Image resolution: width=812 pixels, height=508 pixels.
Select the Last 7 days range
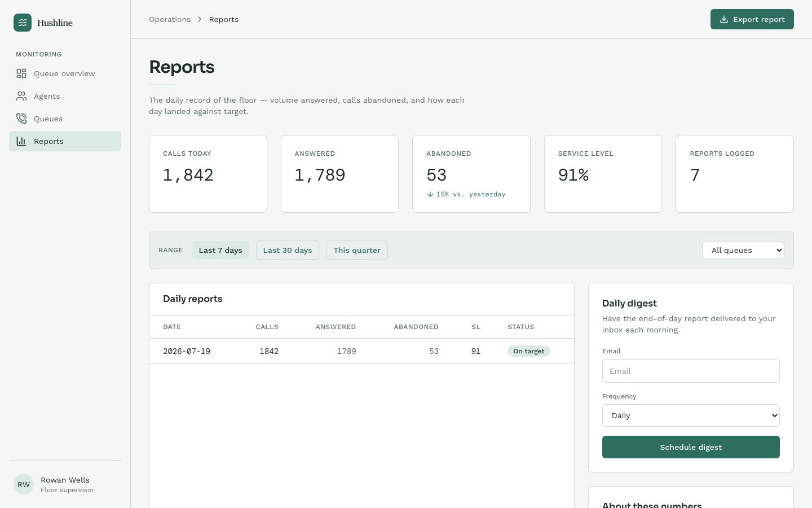(220, 250)
